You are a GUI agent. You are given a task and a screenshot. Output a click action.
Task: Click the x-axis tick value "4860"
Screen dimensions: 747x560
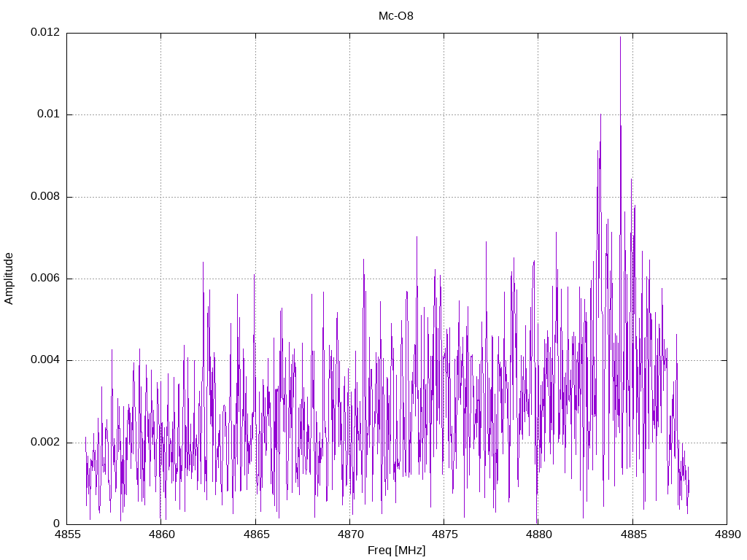[161, 534]
